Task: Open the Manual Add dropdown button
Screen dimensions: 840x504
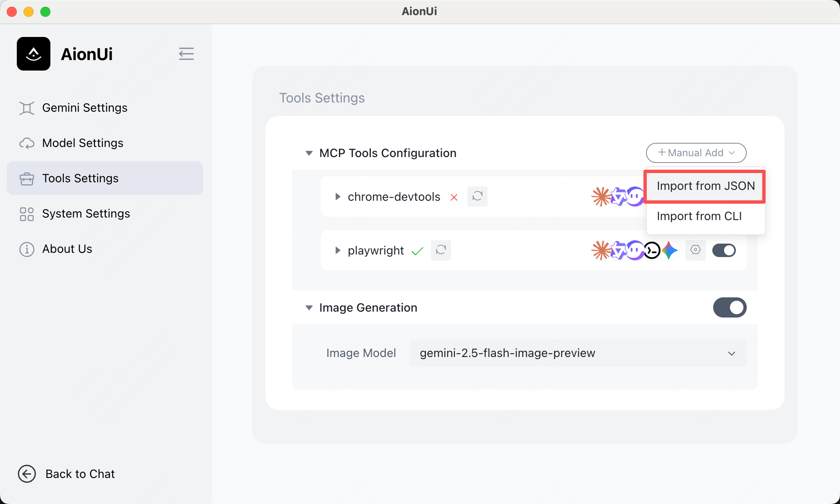Action: pyautogui.click(x=696, y=153)
